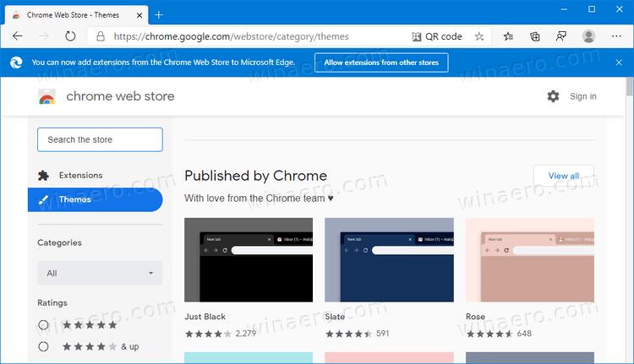Reload the page with the refresh icon

coord(70,36)
